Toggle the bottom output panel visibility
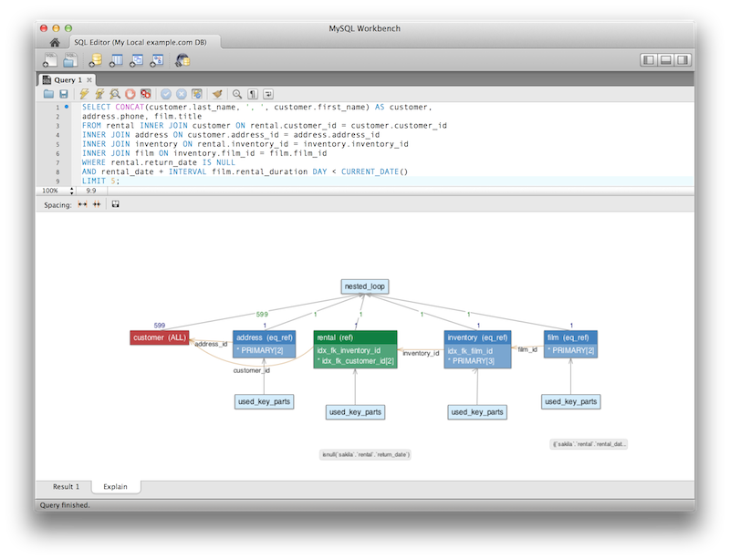This screenshot has height=560, width=730. [x=666, y=60]
